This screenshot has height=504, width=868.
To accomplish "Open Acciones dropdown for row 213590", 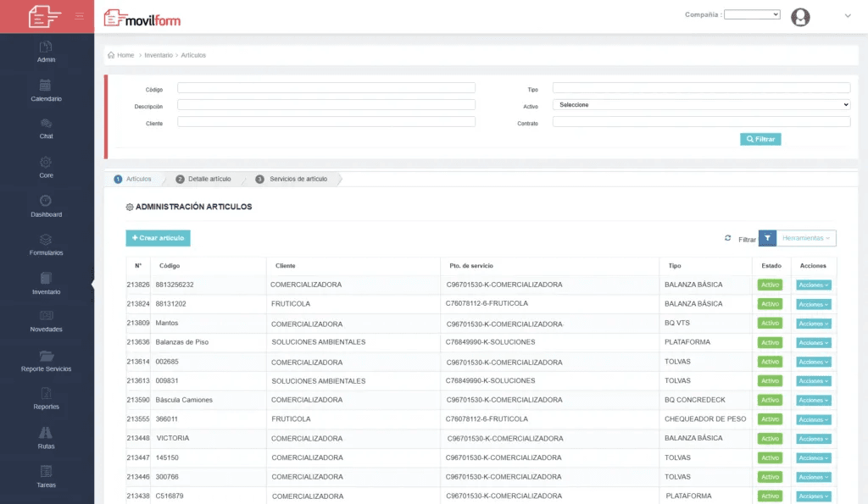I will tap(813, 400).
